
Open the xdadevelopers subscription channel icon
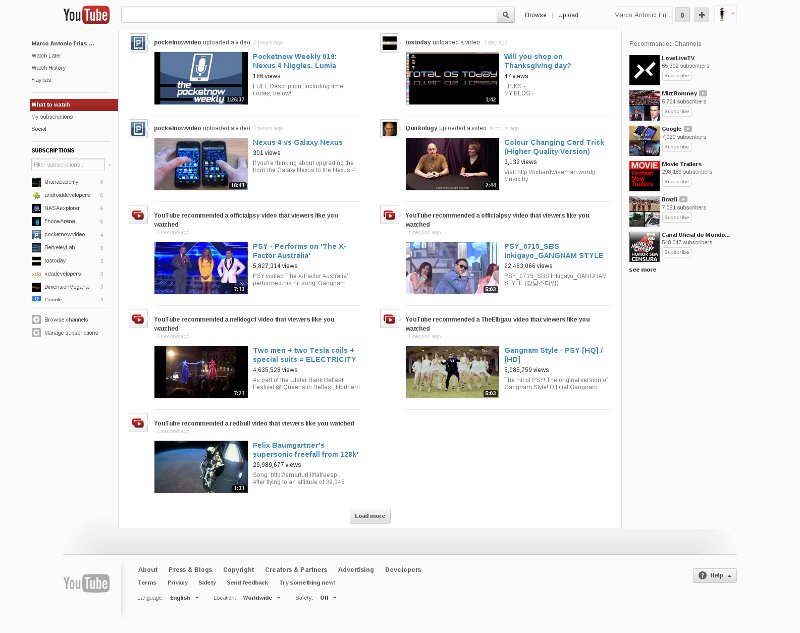point(36,274)
